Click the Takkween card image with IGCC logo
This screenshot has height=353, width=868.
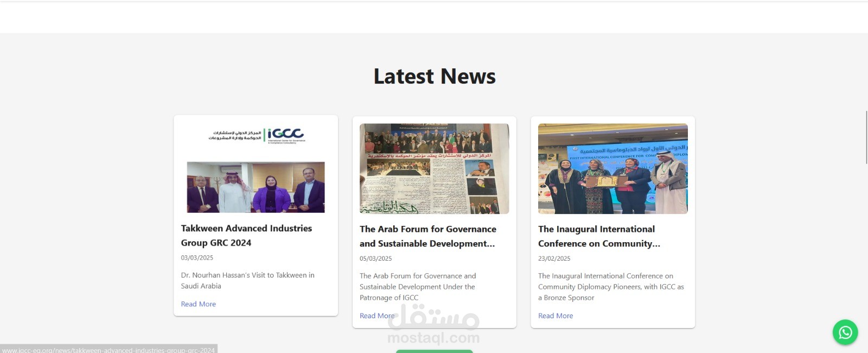[256, 168]
